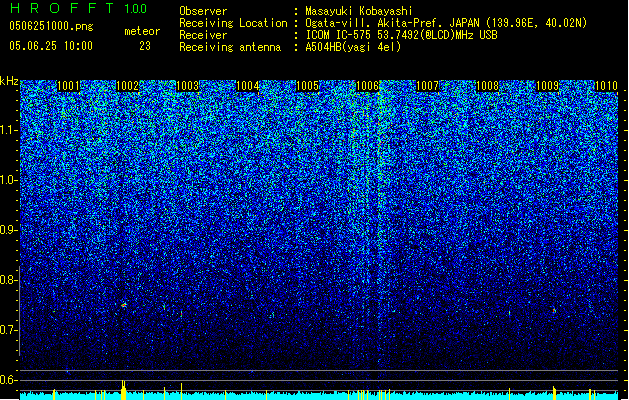629x400 pixels.
Task: Select the file name 0506251000.png
Action: coord(51,26)
